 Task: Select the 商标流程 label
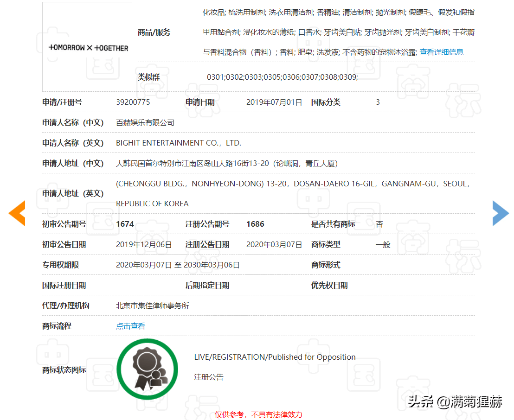coord(57,326)
